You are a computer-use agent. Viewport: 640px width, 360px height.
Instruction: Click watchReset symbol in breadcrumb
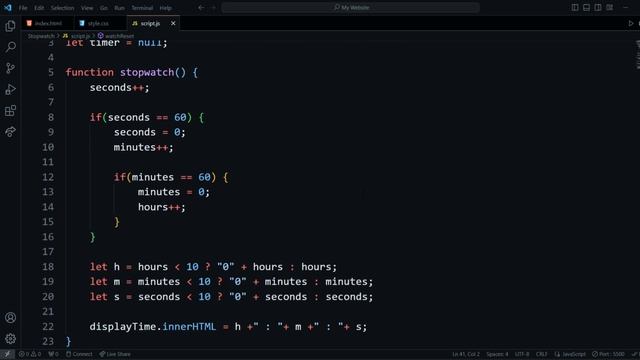tap(116, 36)
